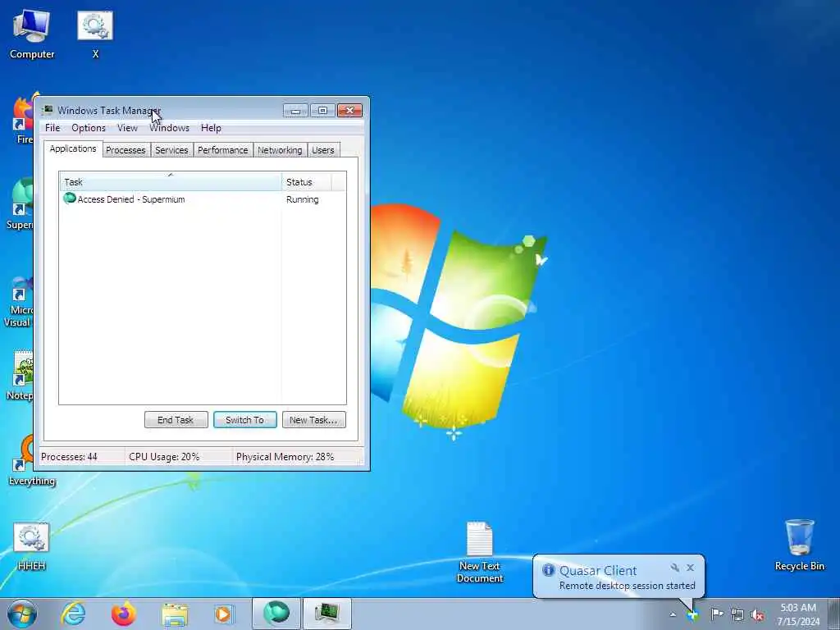
Task: Click the Windows Start orb
Action: coord(22,614)
